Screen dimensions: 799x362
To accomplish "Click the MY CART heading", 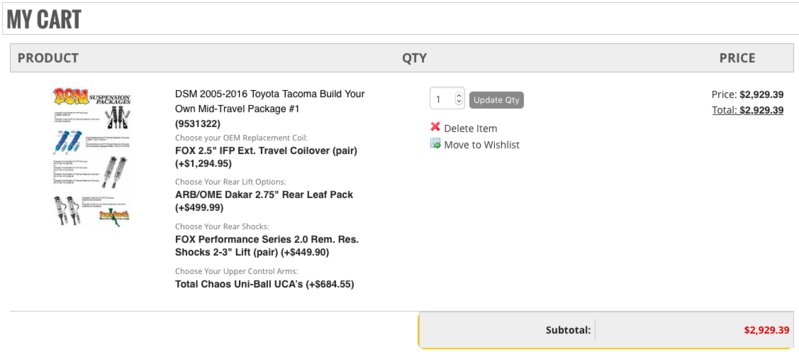I will point(44,19).
